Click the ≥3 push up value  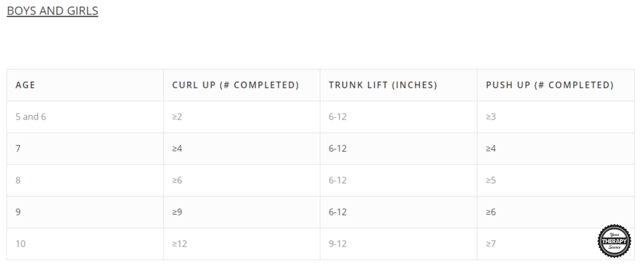pyautogui.click(x=491, y=117)
